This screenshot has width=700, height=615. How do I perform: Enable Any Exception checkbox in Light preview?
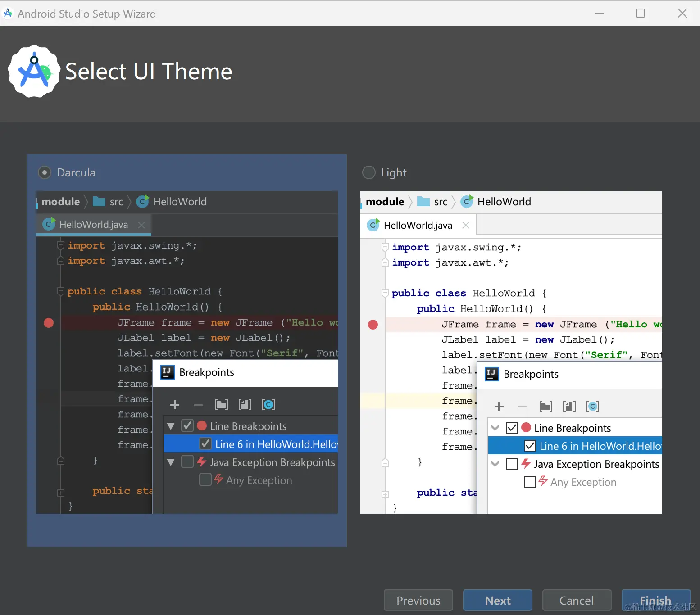click(x=530, y=482)
